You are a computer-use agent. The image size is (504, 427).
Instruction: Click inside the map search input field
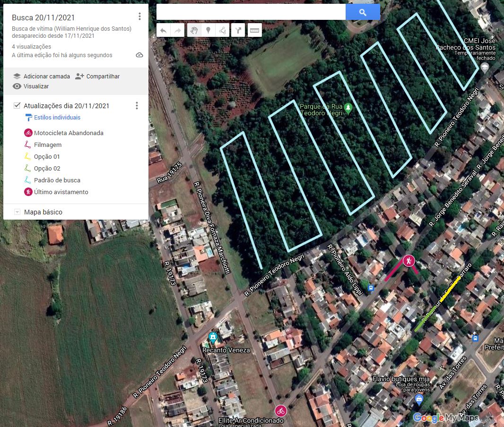(251, 12)
